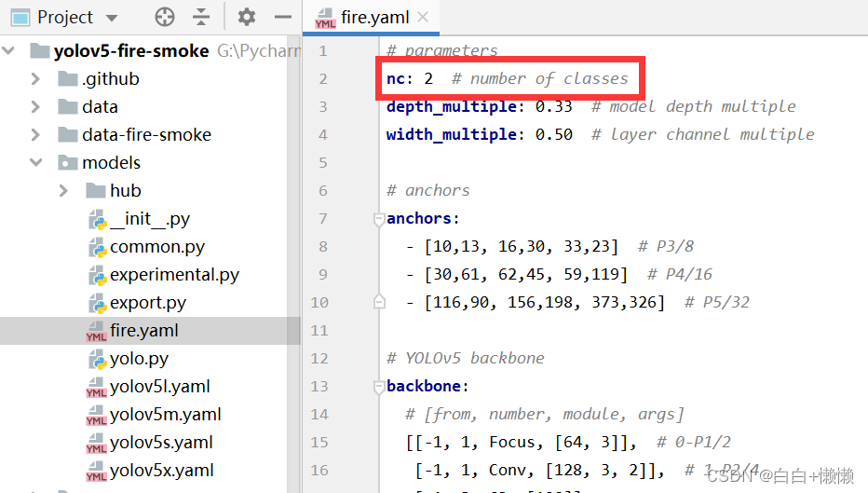Select the fire.yaml editor tab

[371, 17]
